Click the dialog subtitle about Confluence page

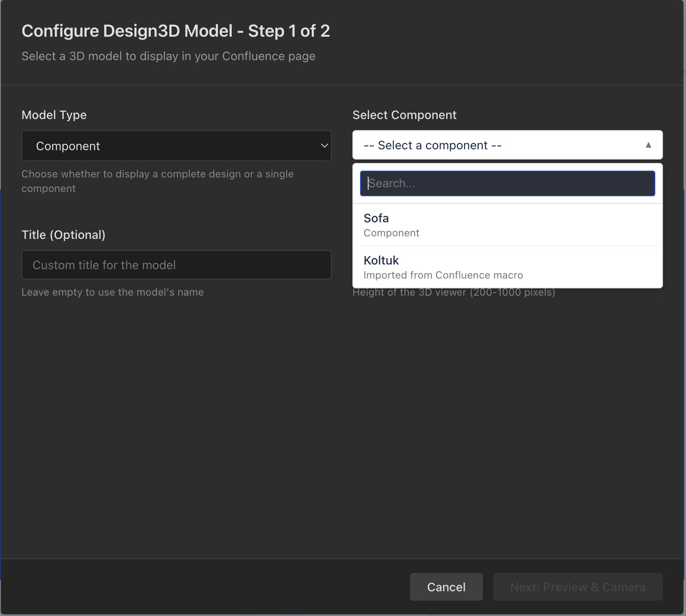(168, 56)
